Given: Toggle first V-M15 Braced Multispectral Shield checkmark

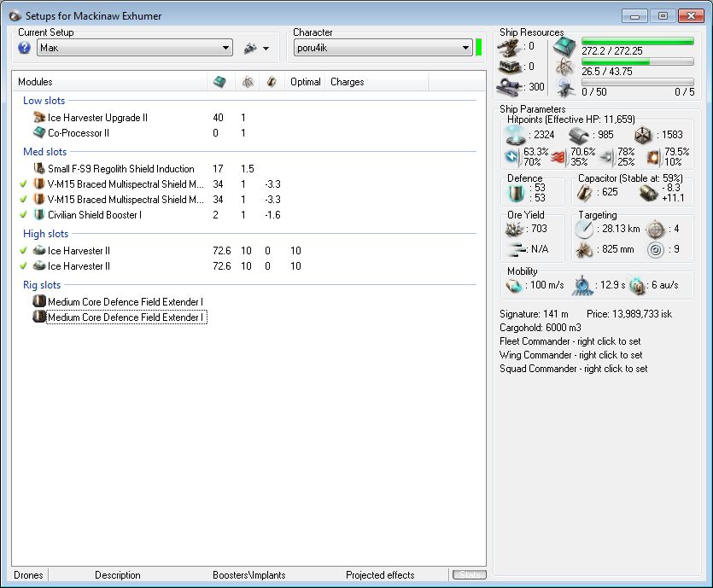Looking at the screenshot, I should point(24,184).
